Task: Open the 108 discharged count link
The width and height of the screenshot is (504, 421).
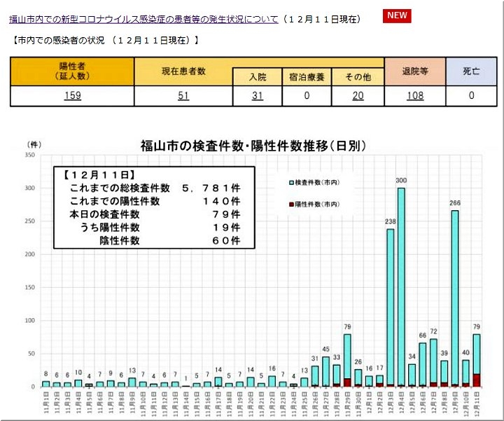Action: pos(415,96)
